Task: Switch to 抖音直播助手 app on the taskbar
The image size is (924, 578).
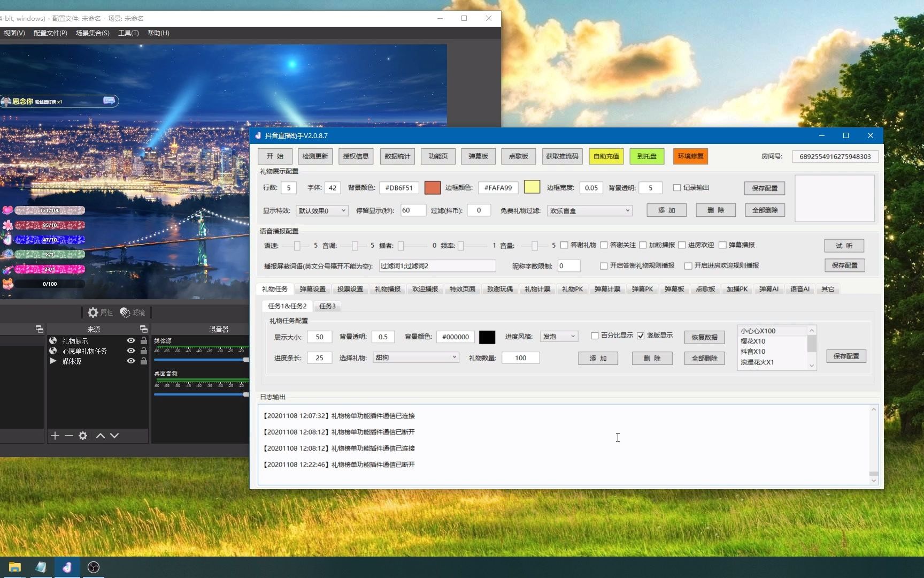Action: pos(67,567)
